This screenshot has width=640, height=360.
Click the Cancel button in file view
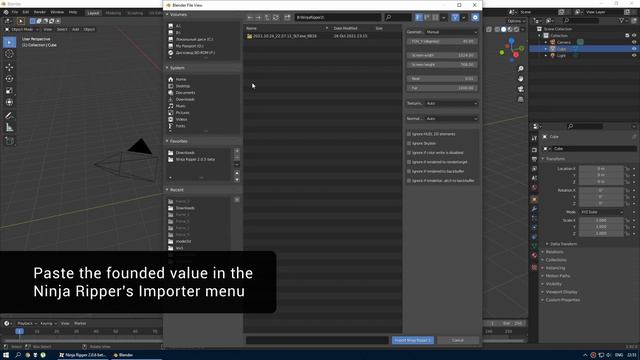pyautogui.click(x=458, y=340)
